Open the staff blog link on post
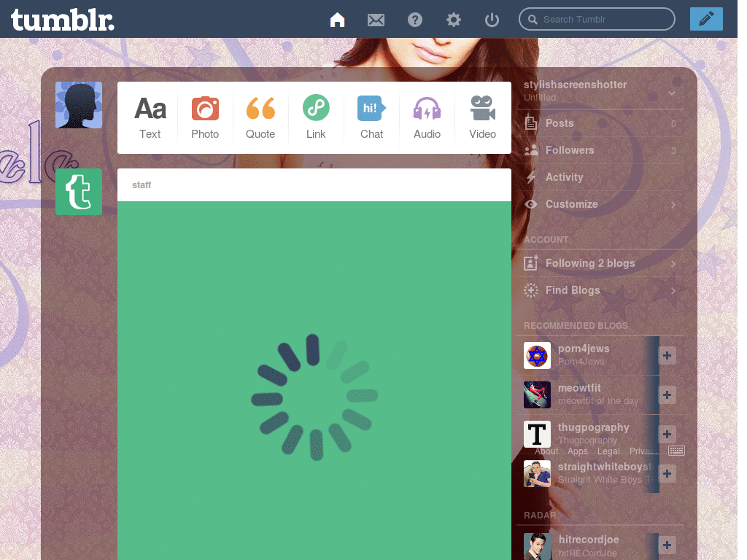This screenshot has height=560, width=747. [x=142, y=184]
